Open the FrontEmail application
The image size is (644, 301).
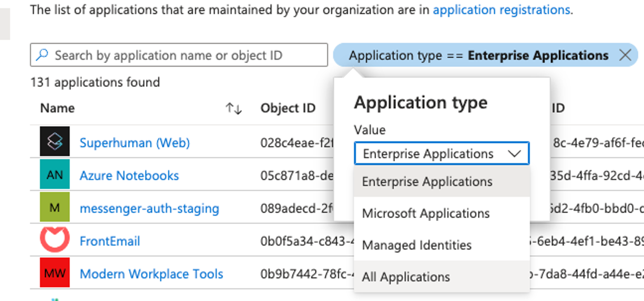click(110, 241)
